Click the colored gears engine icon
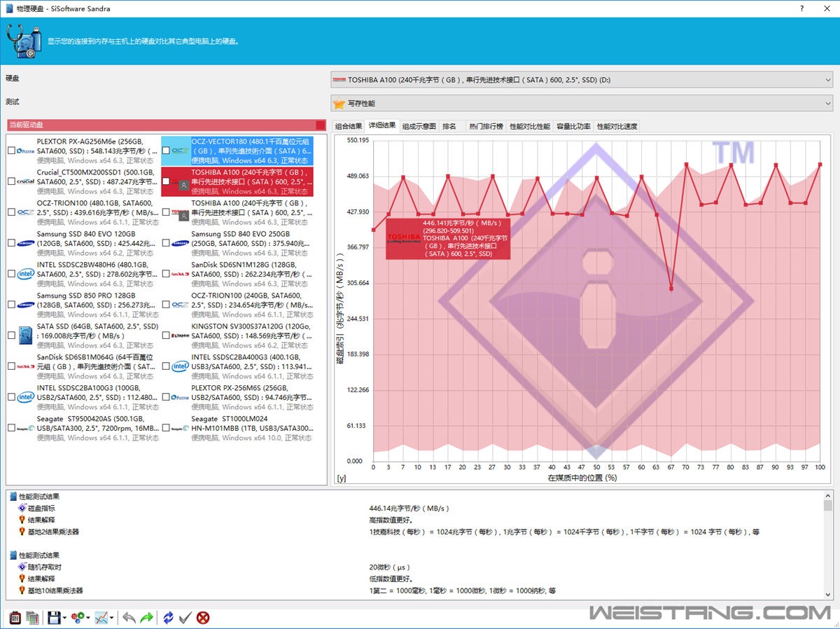The image size is (840, 629). 77,618
